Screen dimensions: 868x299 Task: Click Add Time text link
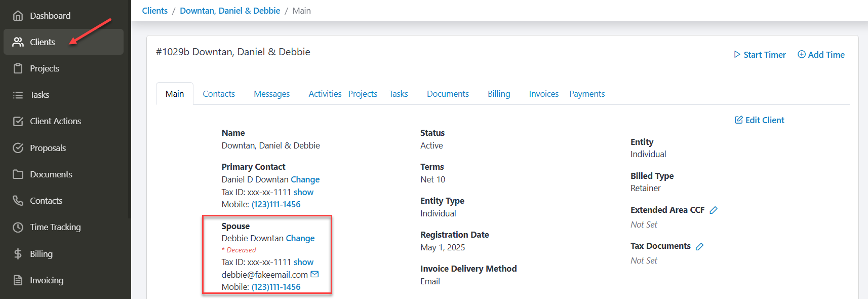pyautogui.click(x=826, y=55)
